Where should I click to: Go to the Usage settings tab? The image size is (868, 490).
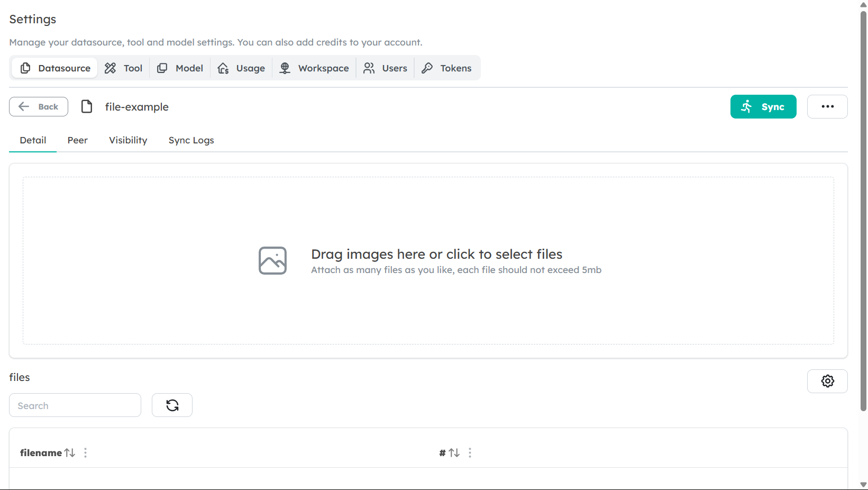coord(242,68)
